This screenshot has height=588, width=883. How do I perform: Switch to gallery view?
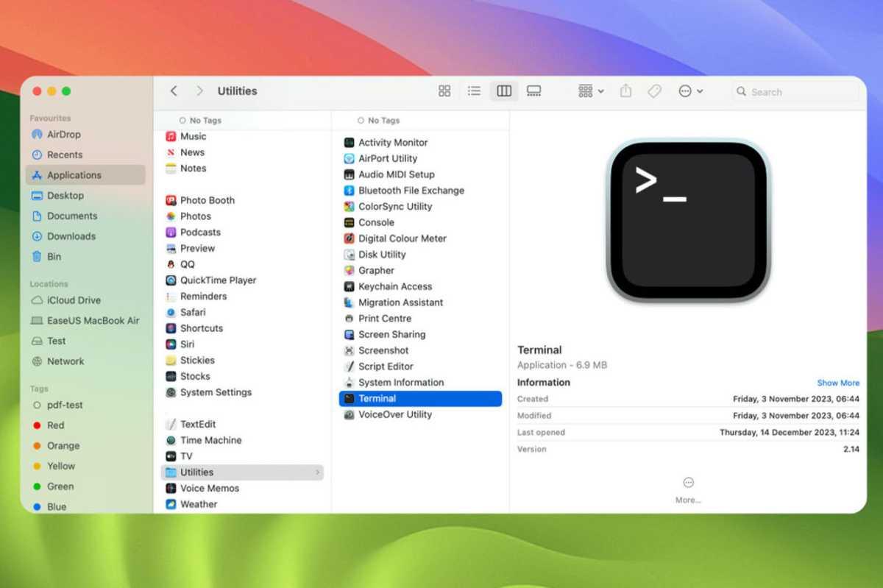click(534, 91)
